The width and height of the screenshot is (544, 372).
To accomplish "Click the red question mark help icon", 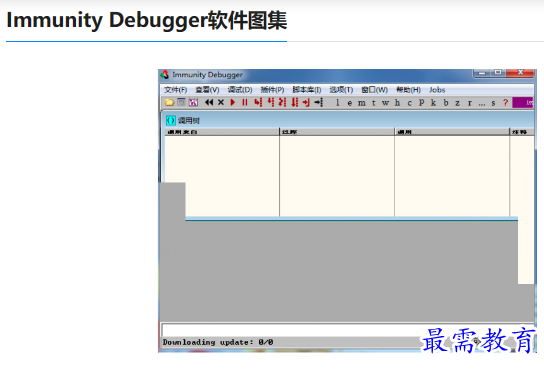I will pyautogui.click(x=505, y=102).
